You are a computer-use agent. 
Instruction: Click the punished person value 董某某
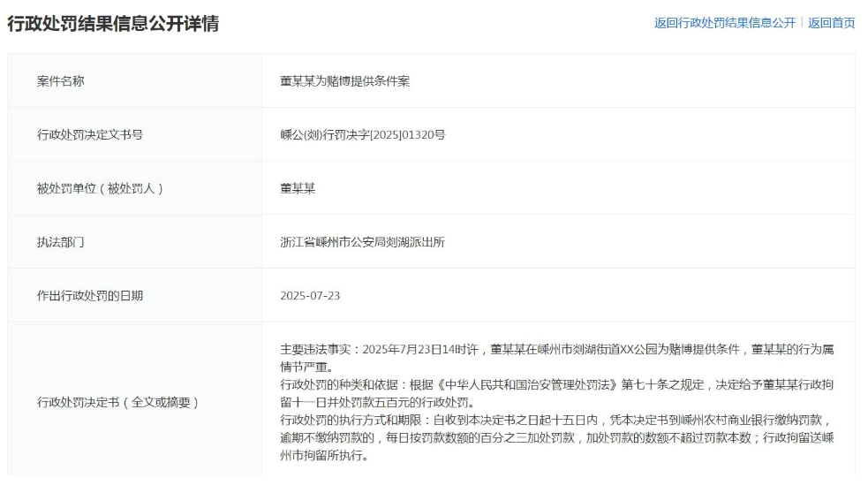[x=298, y=188]
